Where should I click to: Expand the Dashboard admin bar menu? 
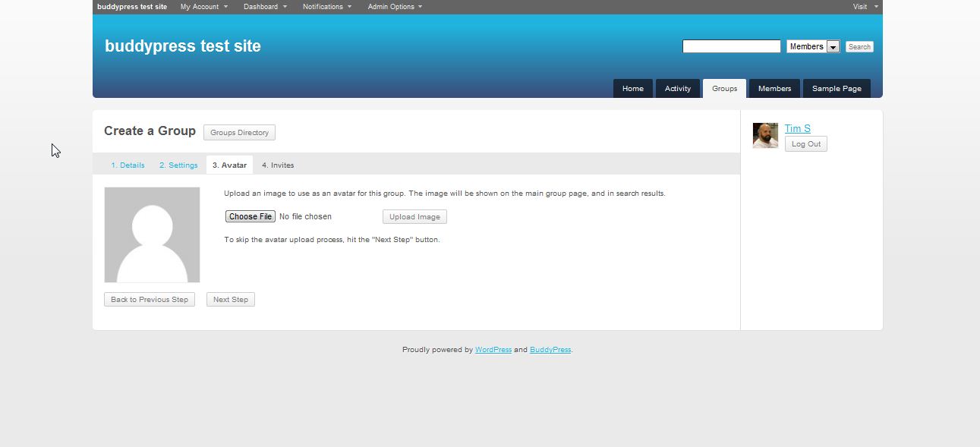(265, 7)
